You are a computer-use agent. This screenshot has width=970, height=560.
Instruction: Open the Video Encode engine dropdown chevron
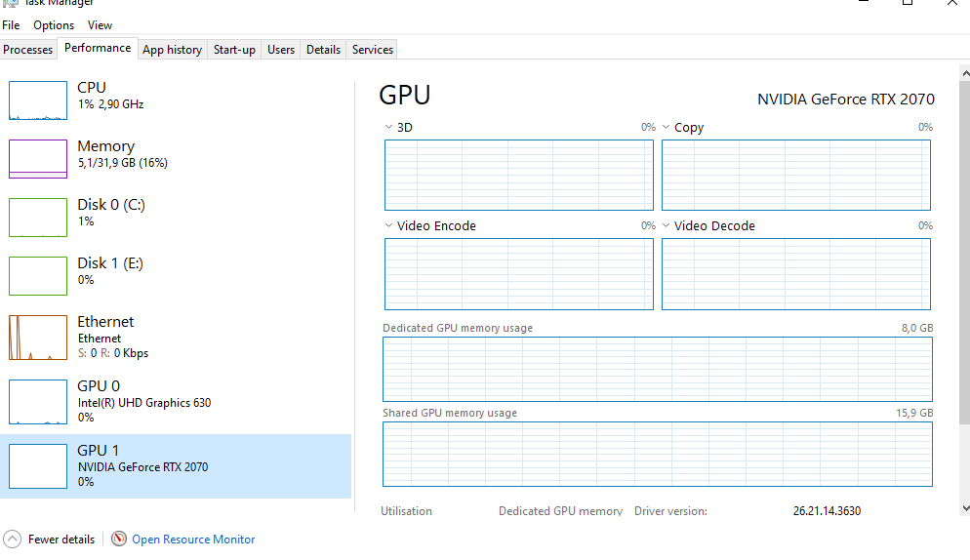pyautogui.click(x=388, y=225)
